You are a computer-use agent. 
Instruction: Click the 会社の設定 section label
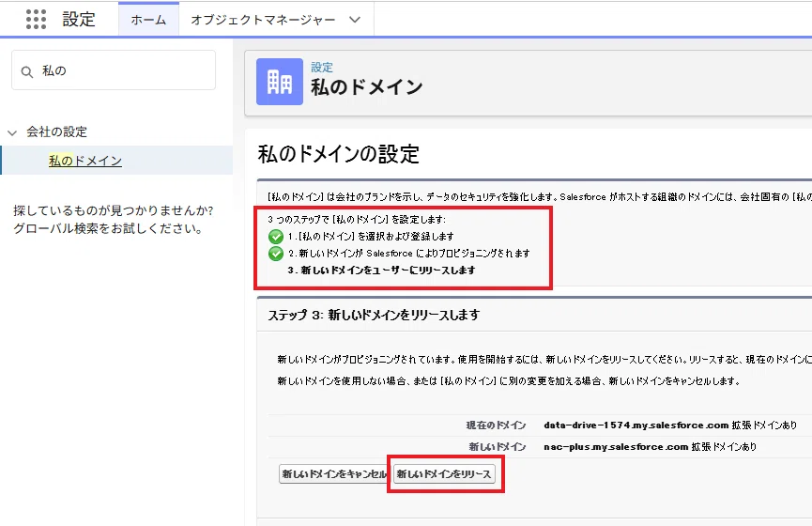57,131
